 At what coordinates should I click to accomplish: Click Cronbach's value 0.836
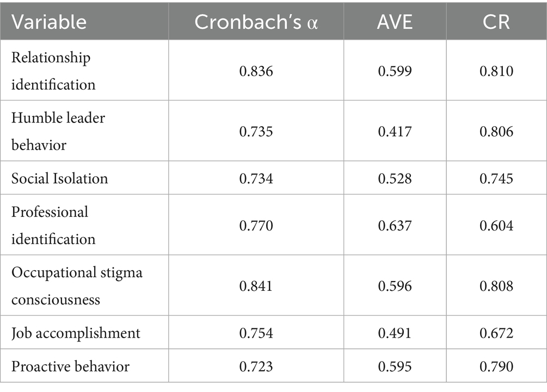tap(256, 71)
